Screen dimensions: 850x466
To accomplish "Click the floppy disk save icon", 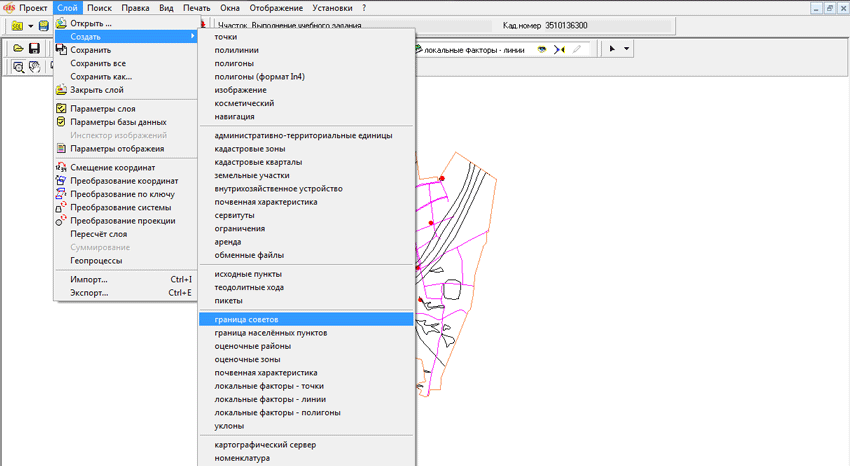I will coord(34,49).
